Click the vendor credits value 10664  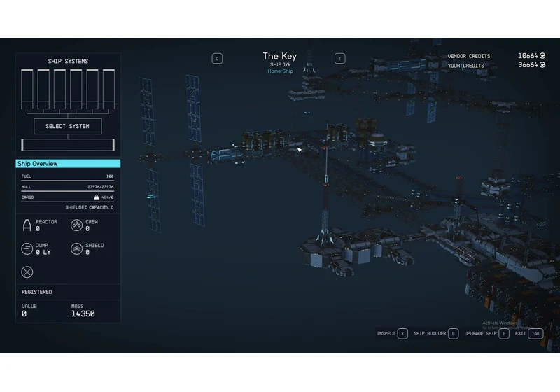tap(528, 56)
